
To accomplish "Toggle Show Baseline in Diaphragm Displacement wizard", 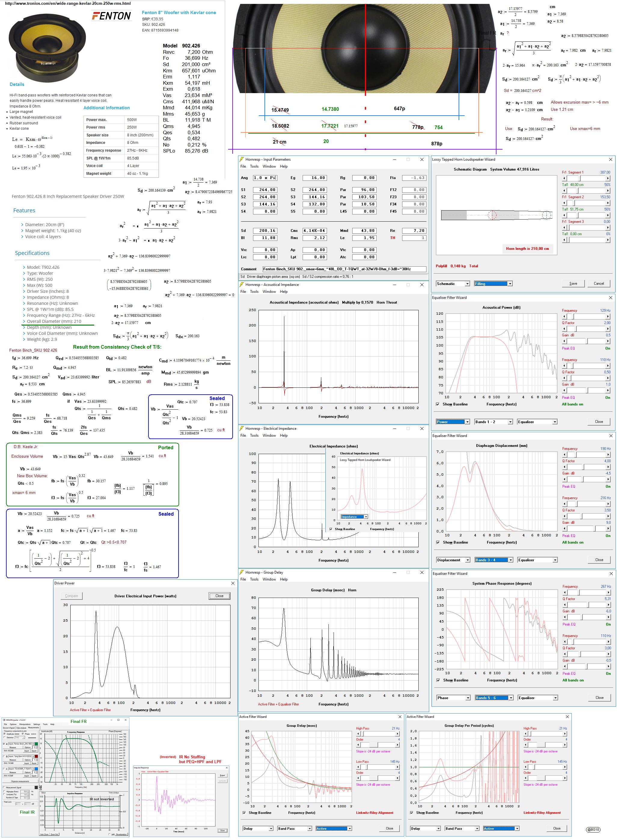I will pos(438,542).
